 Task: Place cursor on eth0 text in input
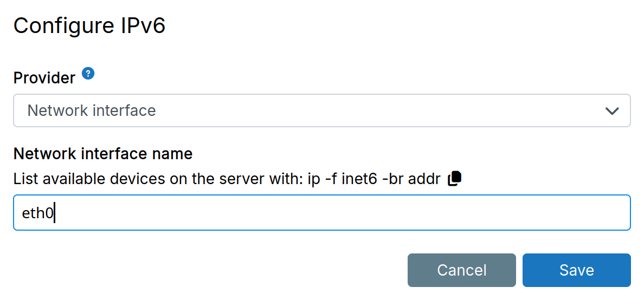(37, 213)
